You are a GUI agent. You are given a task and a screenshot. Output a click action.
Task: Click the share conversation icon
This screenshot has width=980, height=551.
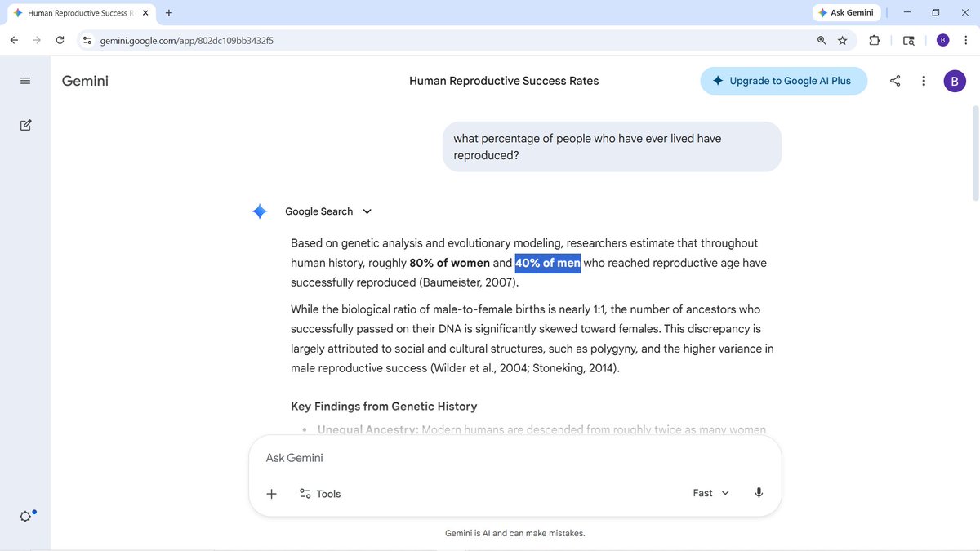(x=895, y=81)
